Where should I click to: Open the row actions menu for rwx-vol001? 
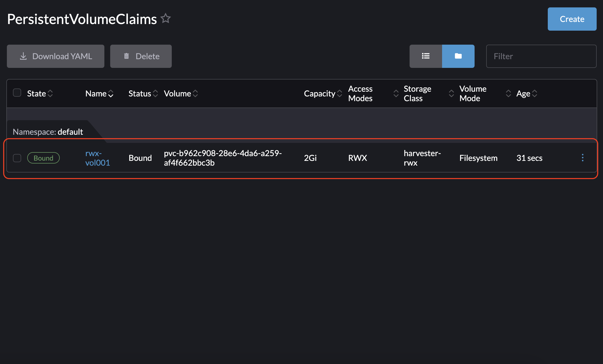(582, 158)
